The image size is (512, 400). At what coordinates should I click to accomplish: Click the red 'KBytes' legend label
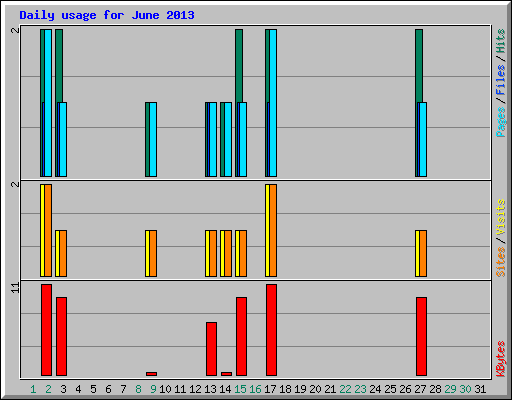point(501,359)
